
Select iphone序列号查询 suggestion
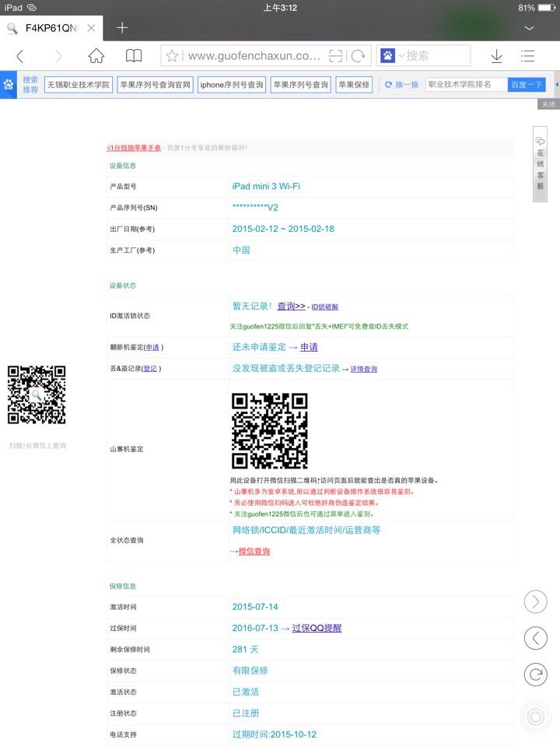[232, 85]
